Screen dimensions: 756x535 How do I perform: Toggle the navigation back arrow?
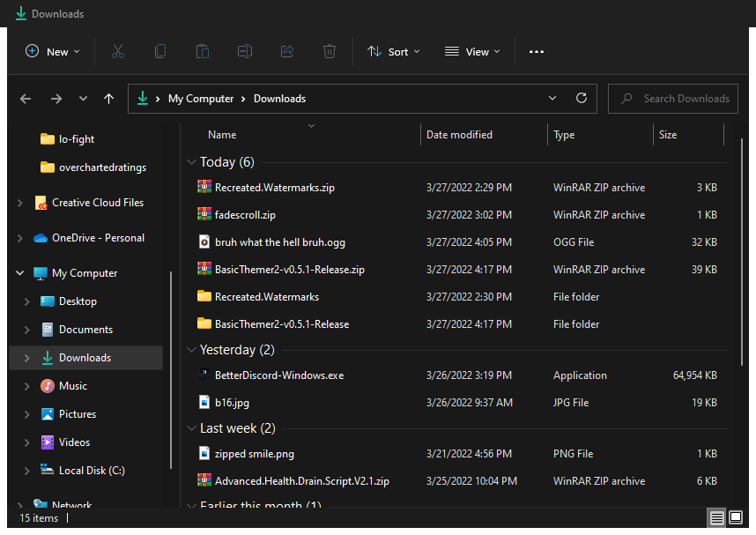(x=26, y=98)
